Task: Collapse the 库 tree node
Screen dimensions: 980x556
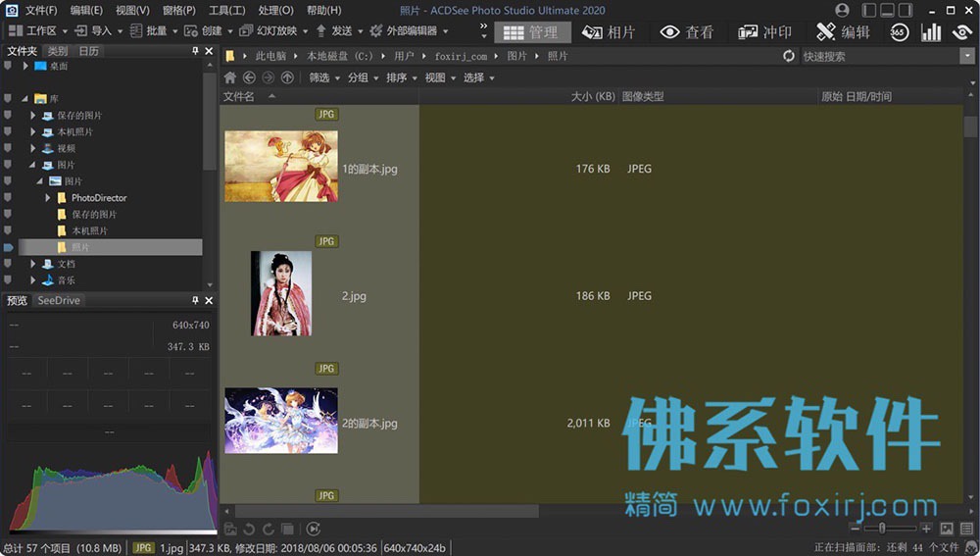Action: (x=25, y=99)
